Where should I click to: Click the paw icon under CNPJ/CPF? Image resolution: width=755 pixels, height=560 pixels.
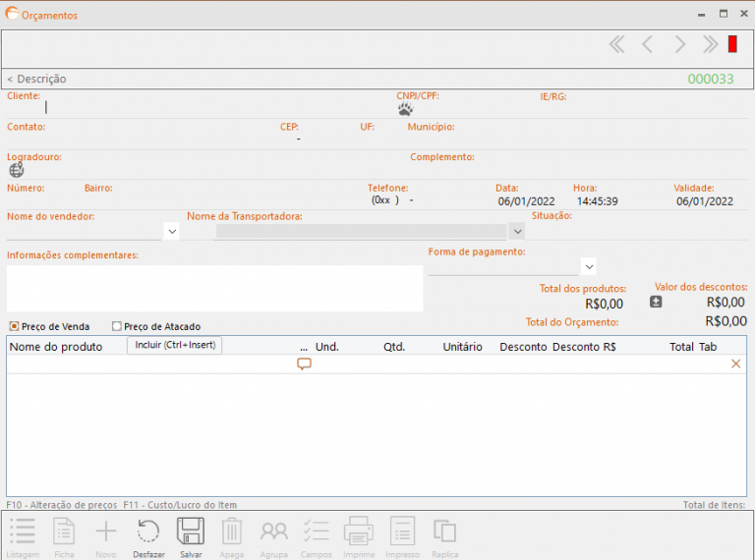pos(405,110)
